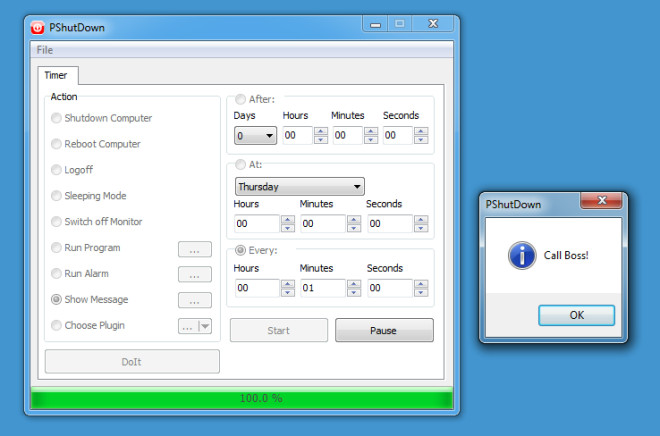Viewport: 660px width, 436px height.
Task: Click the At Minutes input field
Action: click(x=323, y=223)
